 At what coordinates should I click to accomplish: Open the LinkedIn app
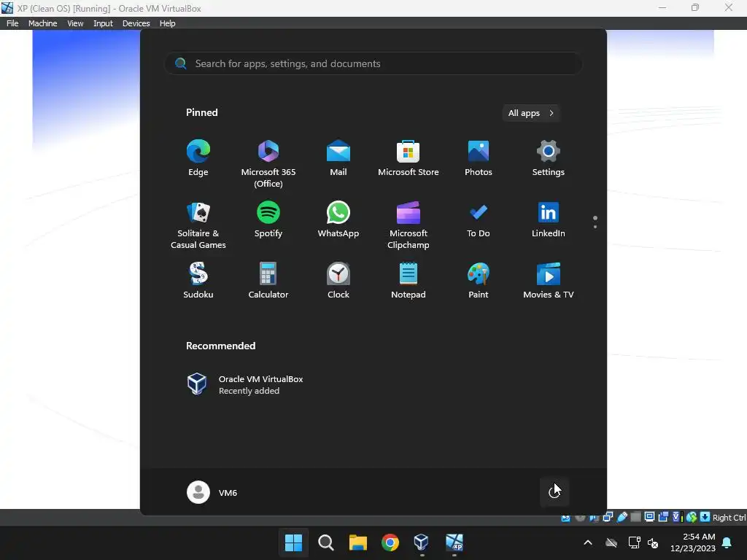[549, 219]
